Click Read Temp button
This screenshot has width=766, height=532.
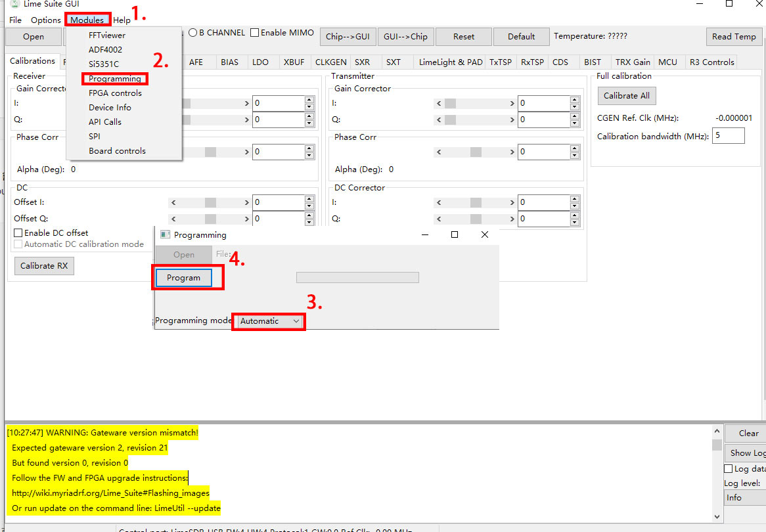pyautogui.click(x=734, y=37)
